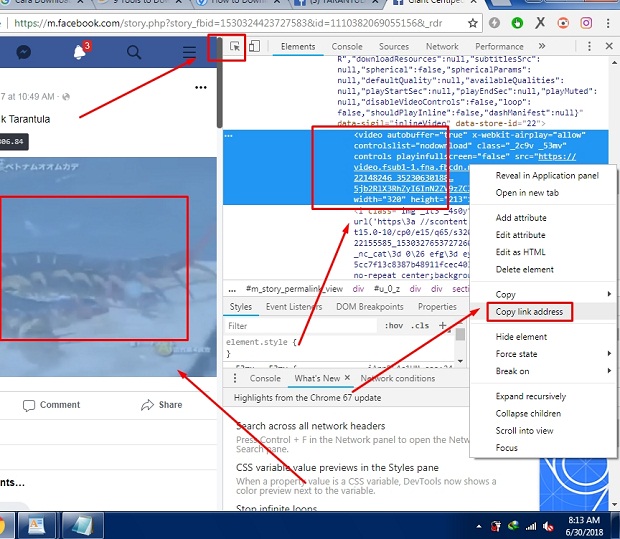Open Network conditions drawer tab
The width and height of the screenshot is (620, 539).
[397, 378]
